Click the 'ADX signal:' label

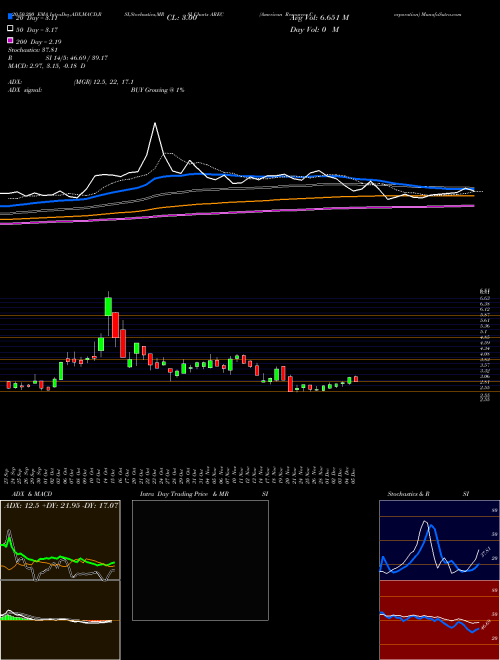[24, 90]
